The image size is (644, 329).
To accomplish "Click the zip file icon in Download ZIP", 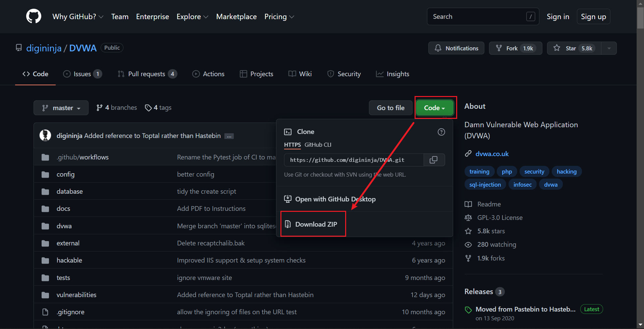I will click(288, 224).
